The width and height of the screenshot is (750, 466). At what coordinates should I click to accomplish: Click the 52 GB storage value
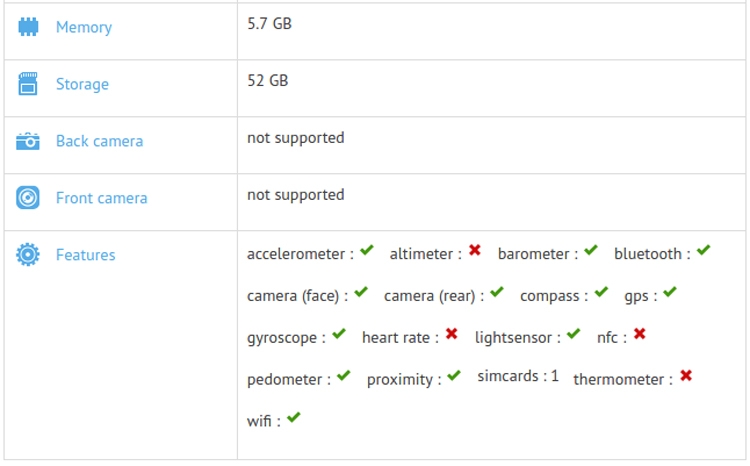pos(268,80)
